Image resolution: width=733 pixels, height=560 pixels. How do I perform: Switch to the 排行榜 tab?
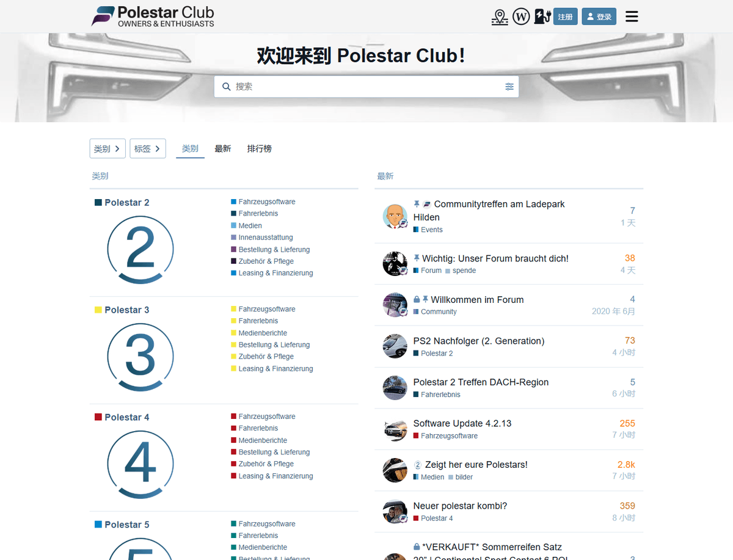pyautogui.click(x=260, y=148)
